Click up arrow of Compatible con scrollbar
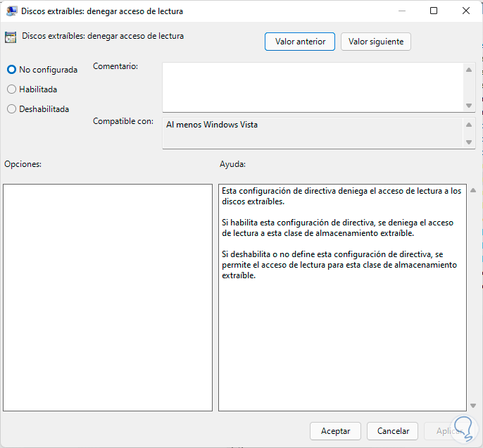This screenshot has height=448, width=483. 469,125
